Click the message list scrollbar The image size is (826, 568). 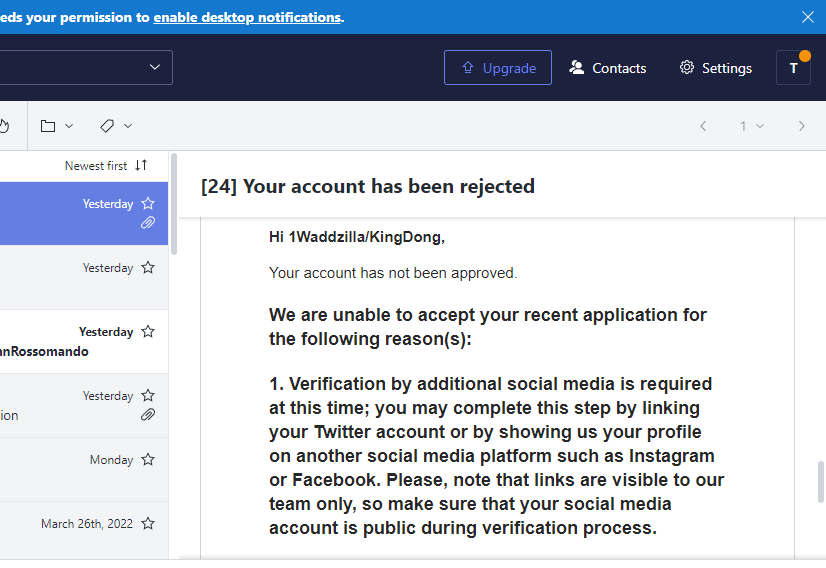174,204
